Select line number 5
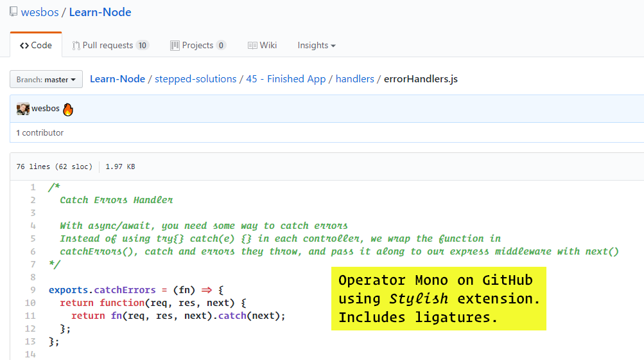This screenshot has height=360, width=644. click(x=33, y=239)
